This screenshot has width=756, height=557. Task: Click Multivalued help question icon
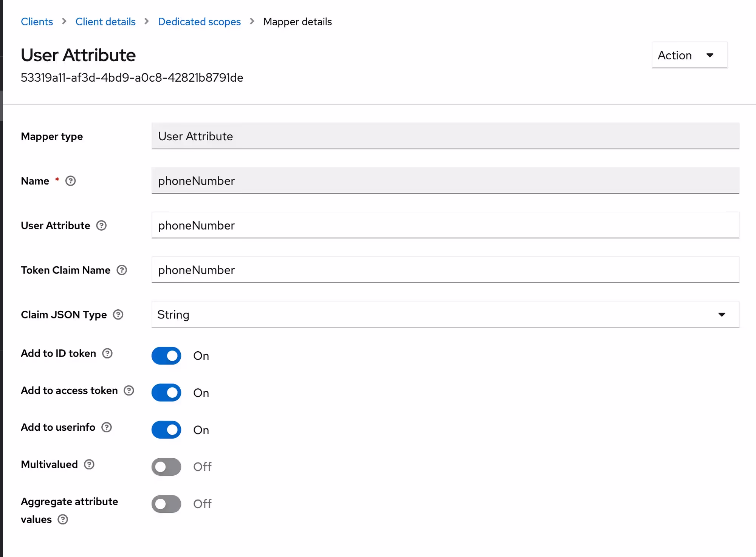point(89,465)
